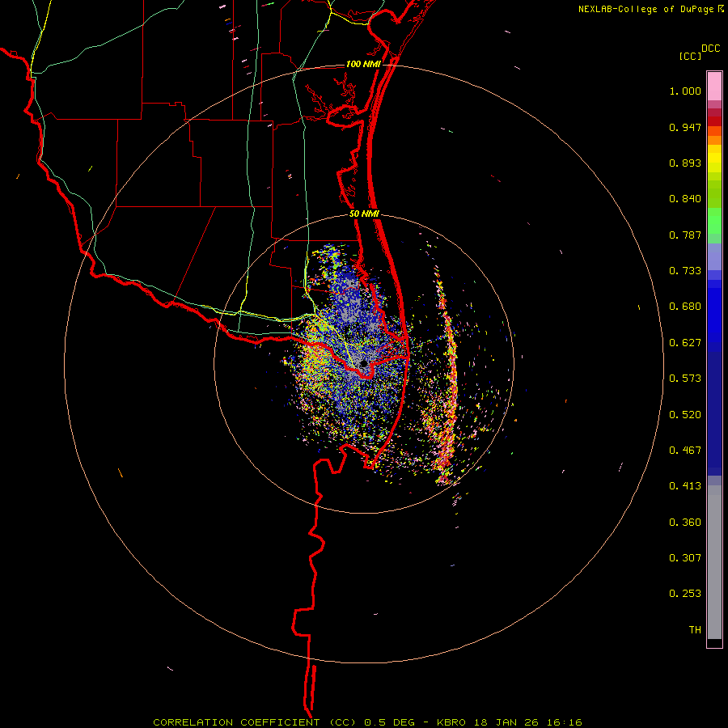
Task: Click the DCC label above the color bar
Action: [x=711, y=49]
